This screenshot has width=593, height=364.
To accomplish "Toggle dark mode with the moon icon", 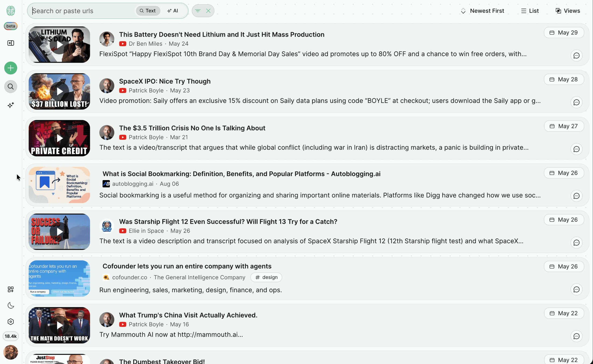I will click(x=11, y=305).
